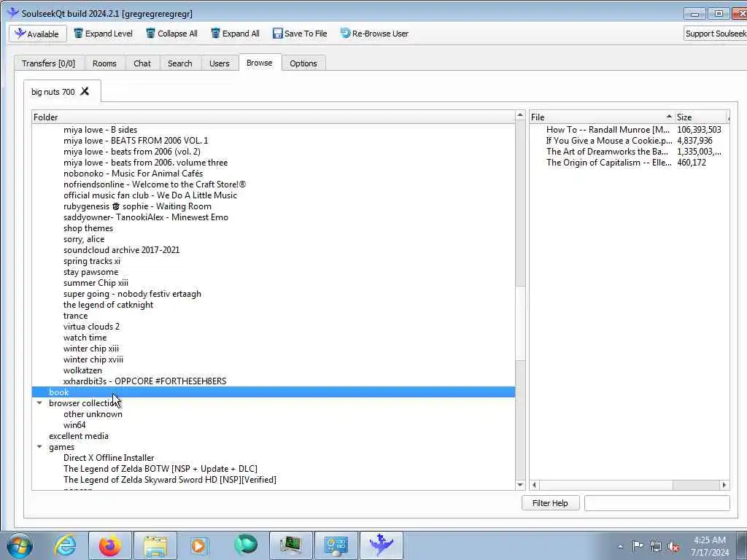This screenshot has width=747, height=560.
Task: Collapse the browser collection folder
Action: pos(39,402)
